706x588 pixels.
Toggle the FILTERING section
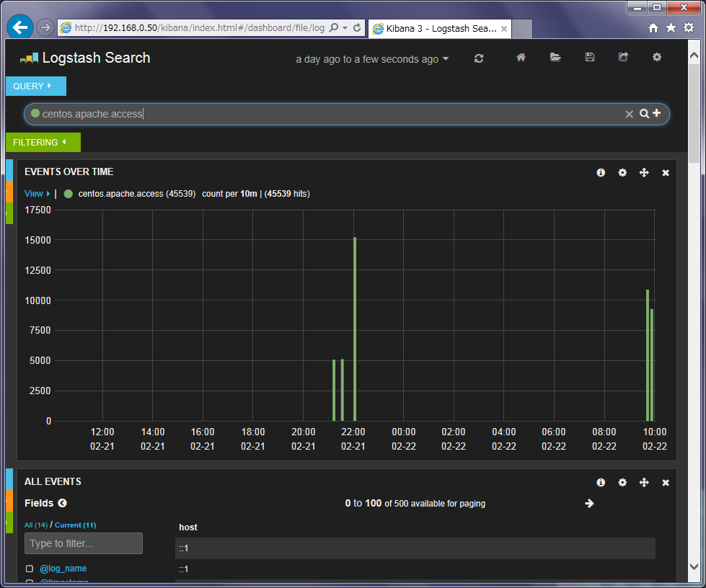click(43, 142)
